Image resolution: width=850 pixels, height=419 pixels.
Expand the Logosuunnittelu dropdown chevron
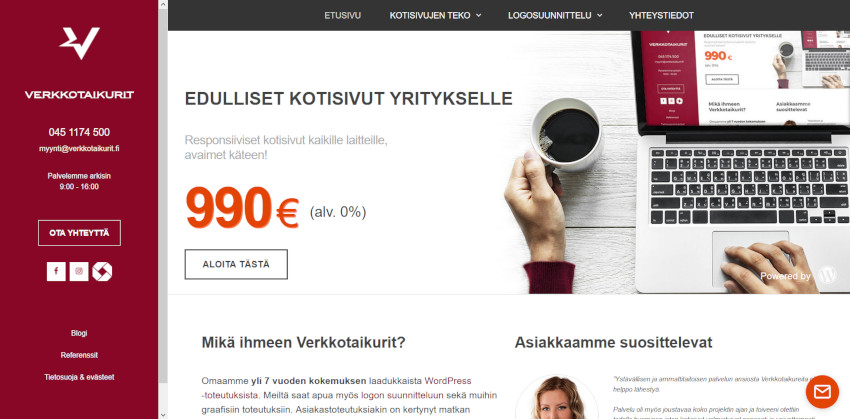tap(600, 16)
